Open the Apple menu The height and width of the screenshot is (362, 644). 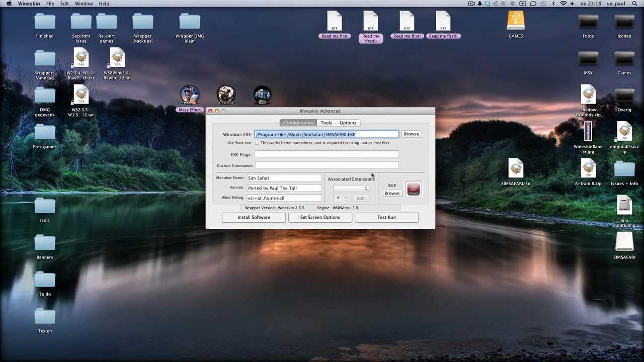pyautogui.click(x=9, y=4)
